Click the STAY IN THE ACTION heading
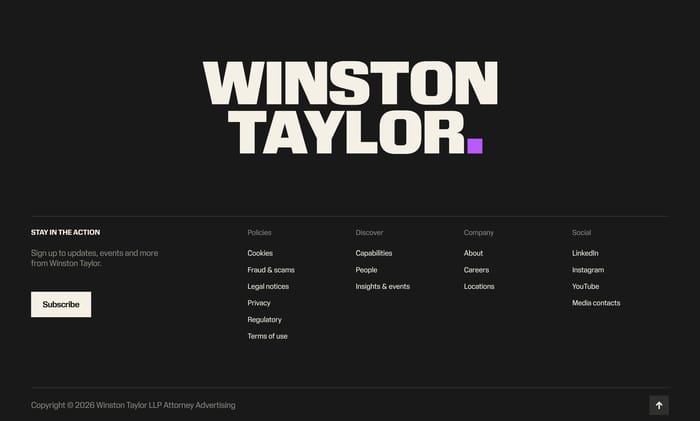Image resolution: width=700 pixels, height=421 pixels. [x=65, y=232]
